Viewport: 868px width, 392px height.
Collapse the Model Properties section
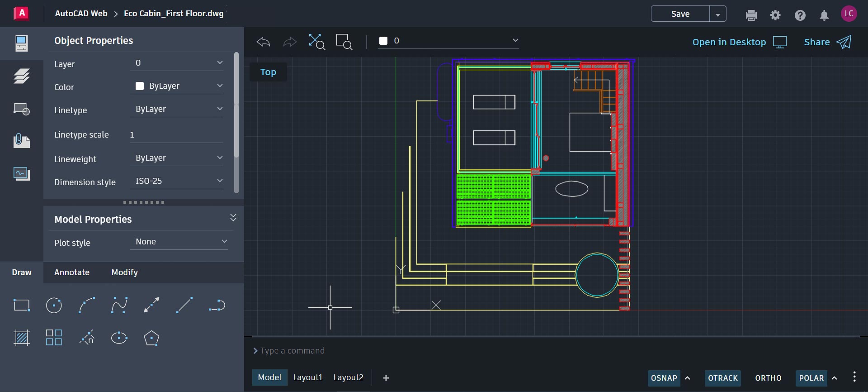coord(233,218)
